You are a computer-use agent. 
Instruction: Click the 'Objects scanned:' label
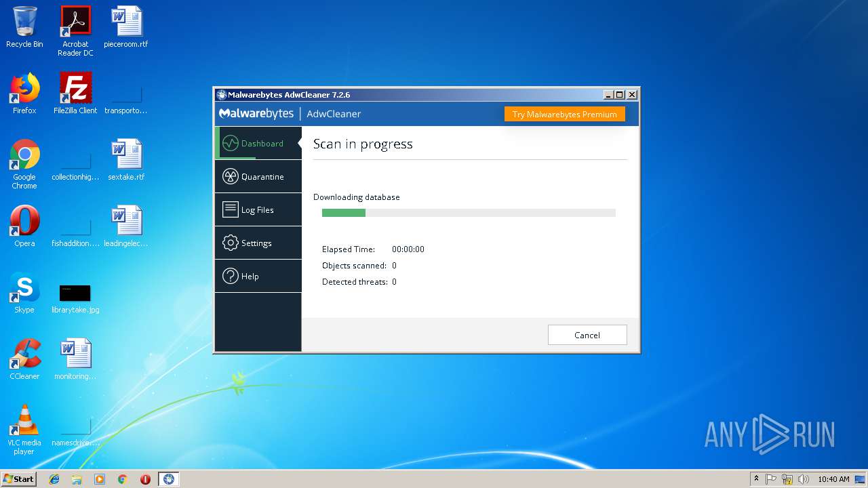point(354,266)
